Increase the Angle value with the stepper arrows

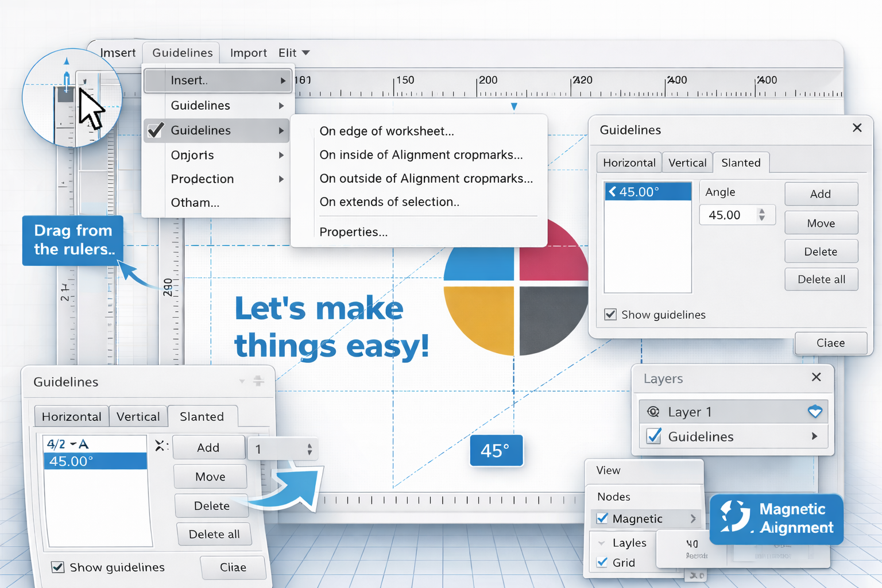762,211
